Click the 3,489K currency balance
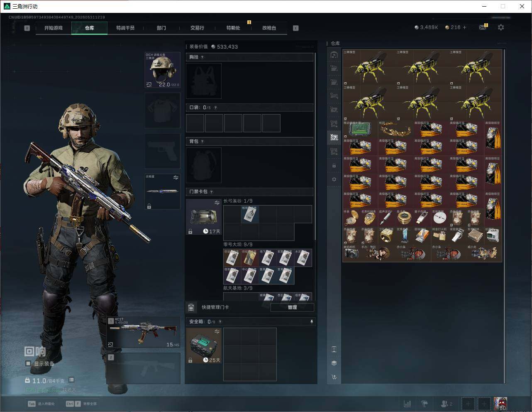 click(x=426, y=27)
